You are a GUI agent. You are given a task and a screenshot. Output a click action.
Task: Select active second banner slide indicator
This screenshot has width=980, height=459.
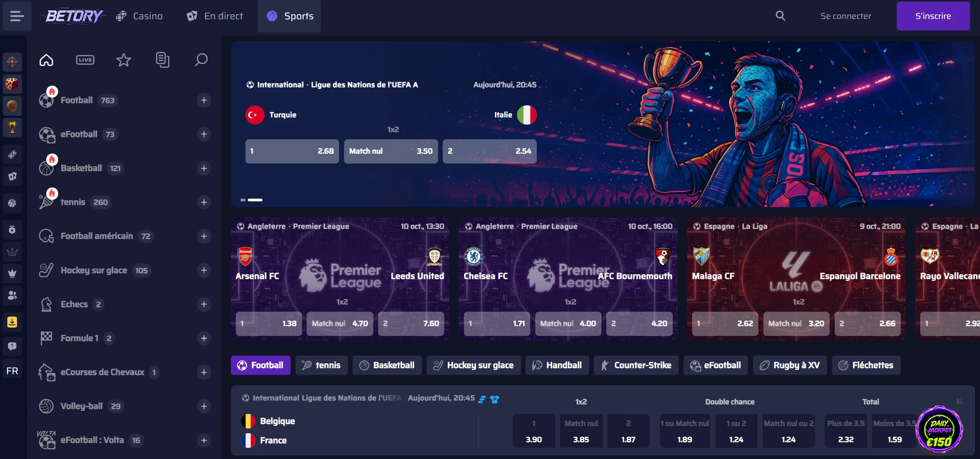255,200
